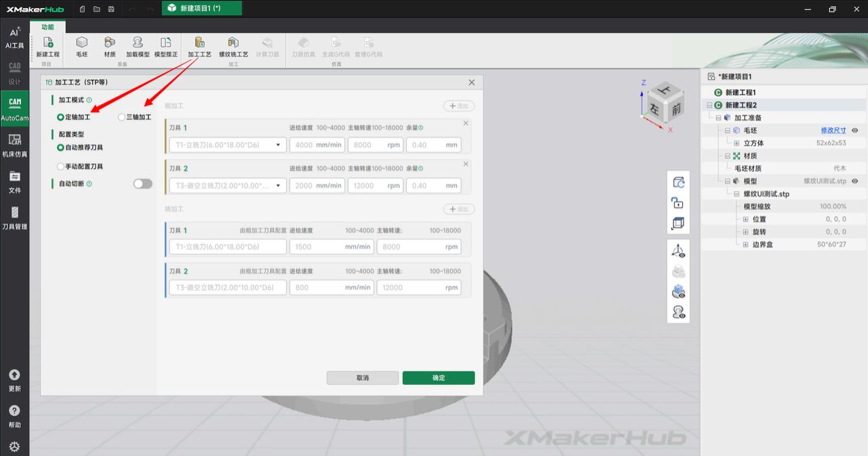The image size is (868, 456).
Task: Click roughing 刀具 2 spindle speed field
Action: (376, 186)
